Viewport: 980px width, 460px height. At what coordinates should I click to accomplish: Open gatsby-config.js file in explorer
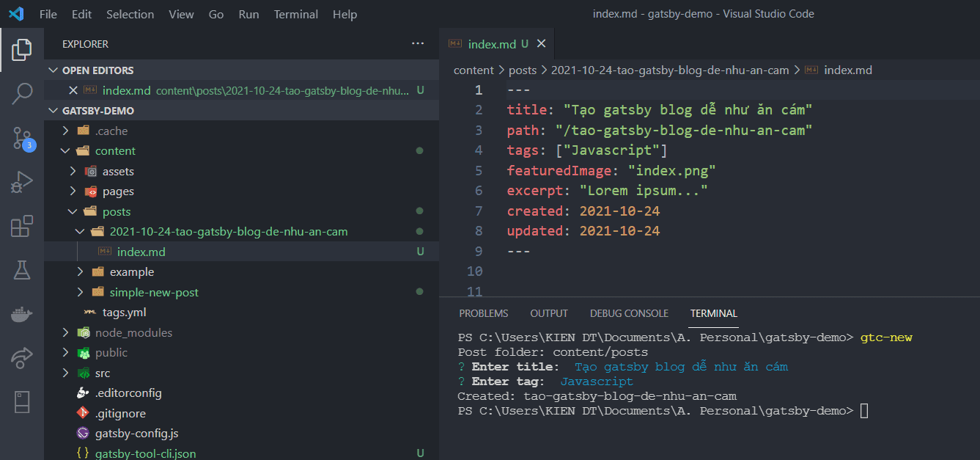pyautogui.click(x=136, y=434)
